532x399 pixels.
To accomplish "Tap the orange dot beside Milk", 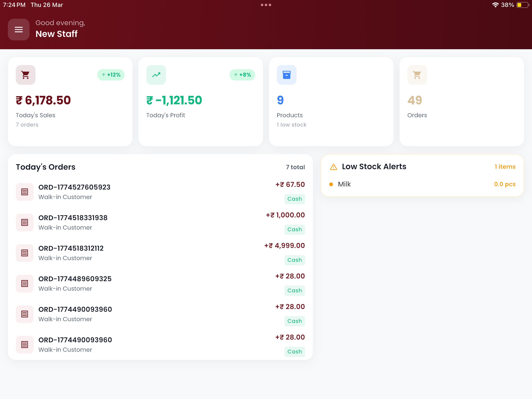I will pos(331,184).
